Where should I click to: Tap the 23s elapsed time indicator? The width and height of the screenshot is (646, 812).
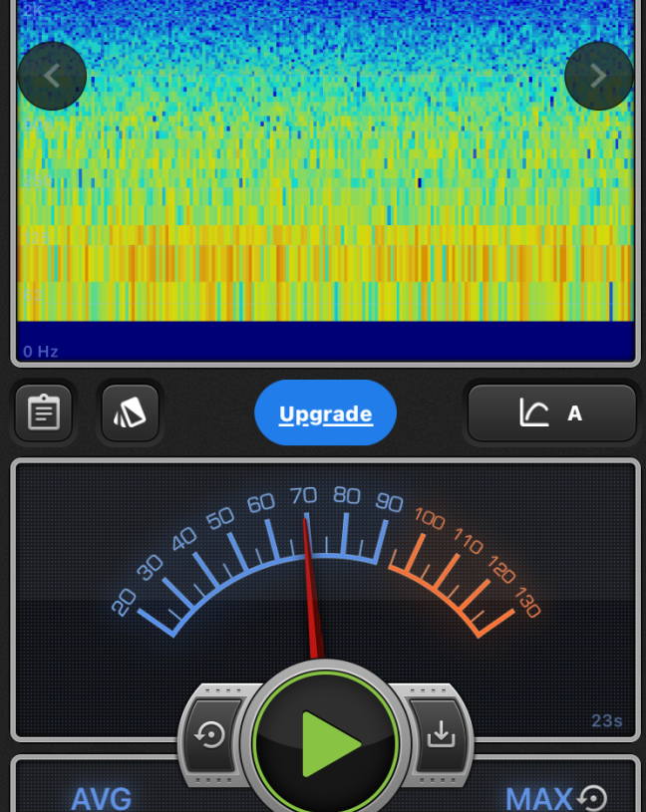pyautogui.click(x=606, y=721)
